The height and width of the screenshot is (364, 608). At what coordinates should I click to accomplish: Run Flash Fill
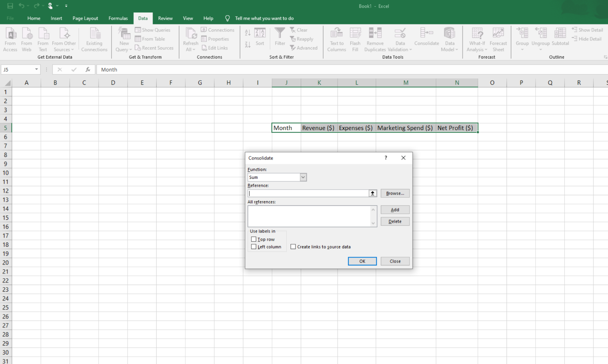(355, 40)
